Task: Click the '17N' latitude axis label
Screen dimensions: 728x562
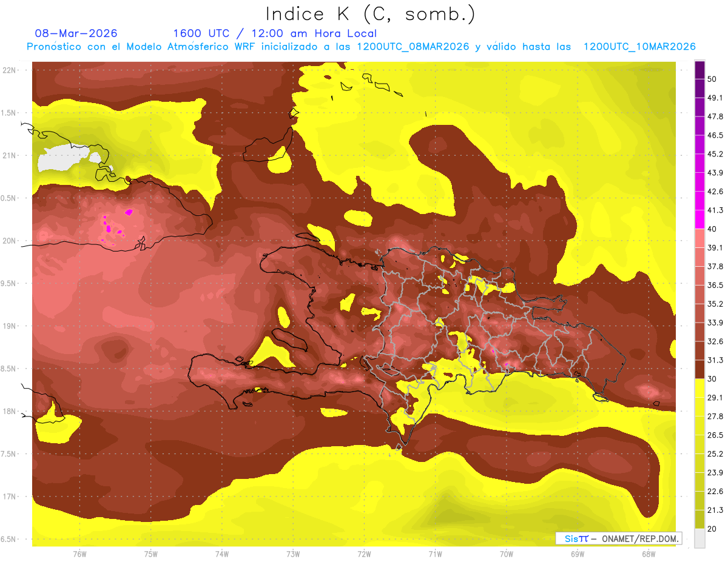Action: point(9,497)
